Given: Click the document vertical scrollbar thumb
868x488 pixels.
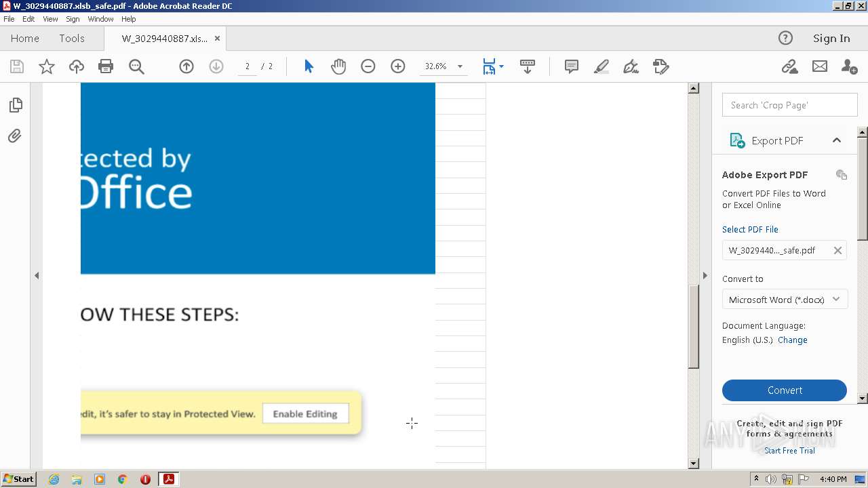Looking at the screenshot, I should tap(693, 327).
